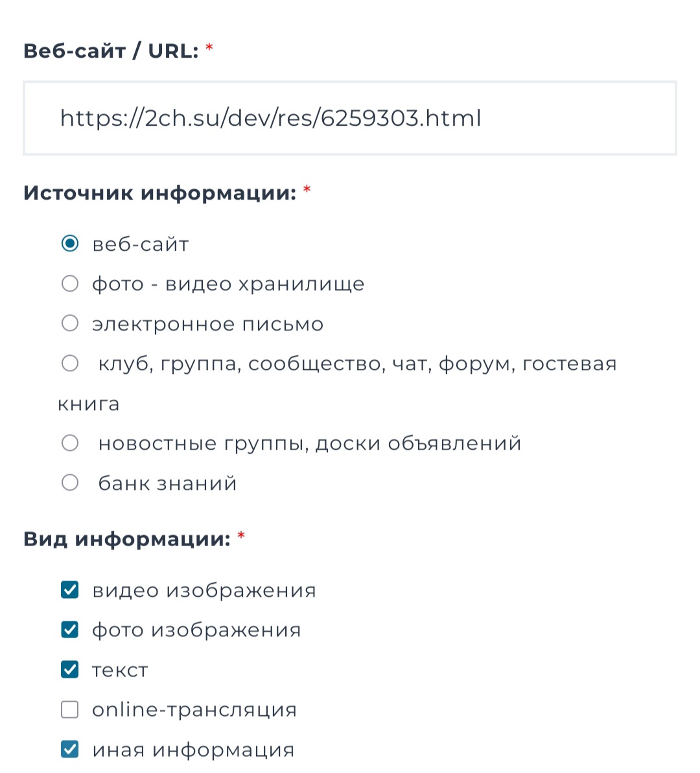
Task: Toggle the иная информация checkbox
Action: click(70, 750)
